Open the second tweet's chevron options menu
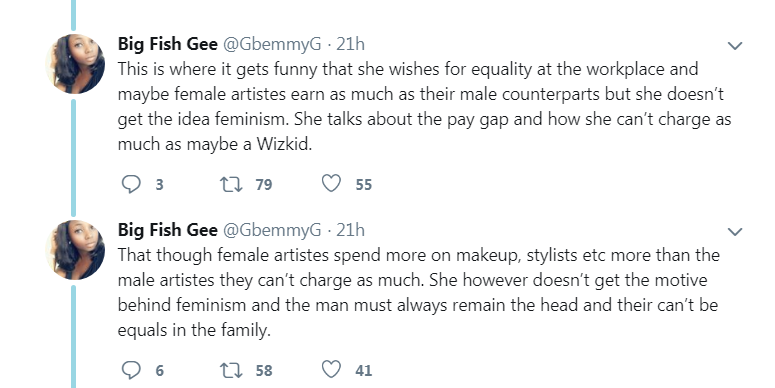 tap(735, 232)
